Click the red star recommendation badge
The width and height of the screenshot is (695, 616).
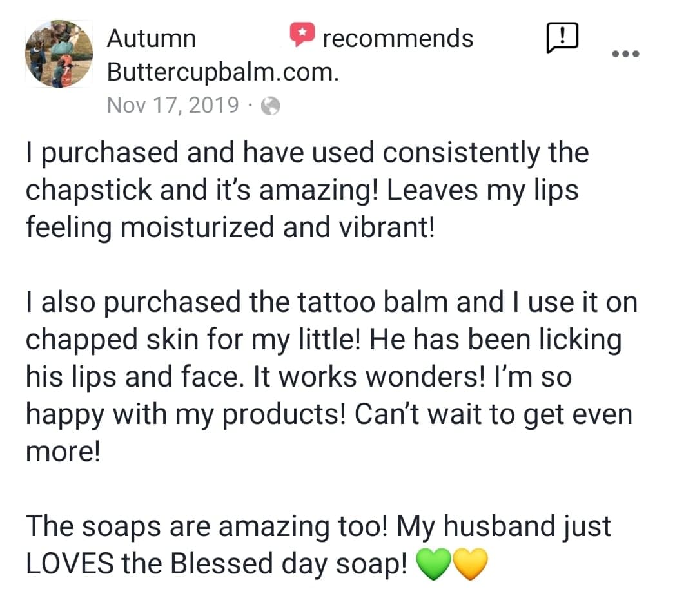coord(302,34)
